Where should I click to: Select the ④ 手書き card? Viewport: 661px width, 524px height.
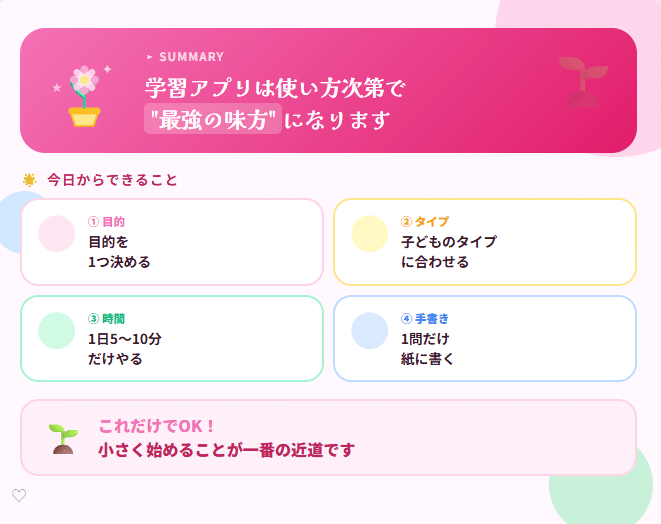pyautogui.click(x=485, y=339)
